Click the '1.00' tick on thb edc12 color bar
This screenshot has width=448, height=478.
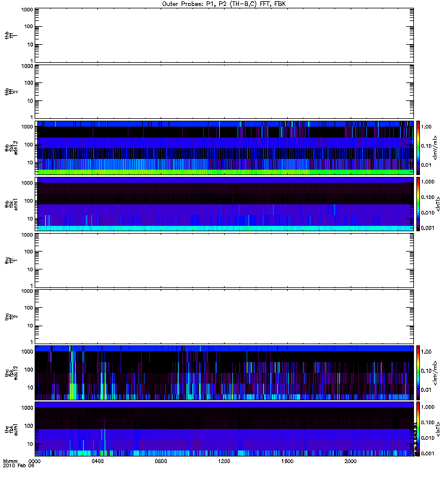point(426,127)
